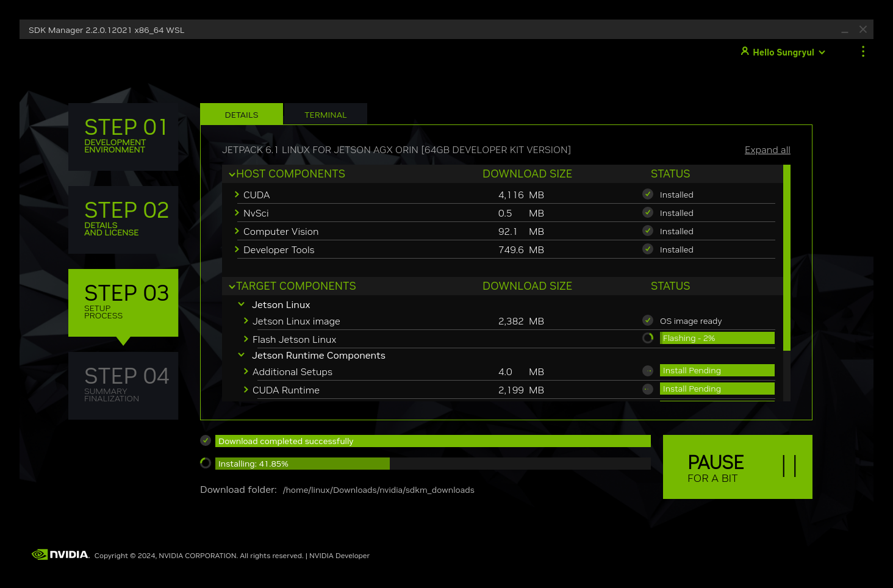
Task: Click the download completed checkmark icon
Action: pyautogui.click(x=206, y=440)
